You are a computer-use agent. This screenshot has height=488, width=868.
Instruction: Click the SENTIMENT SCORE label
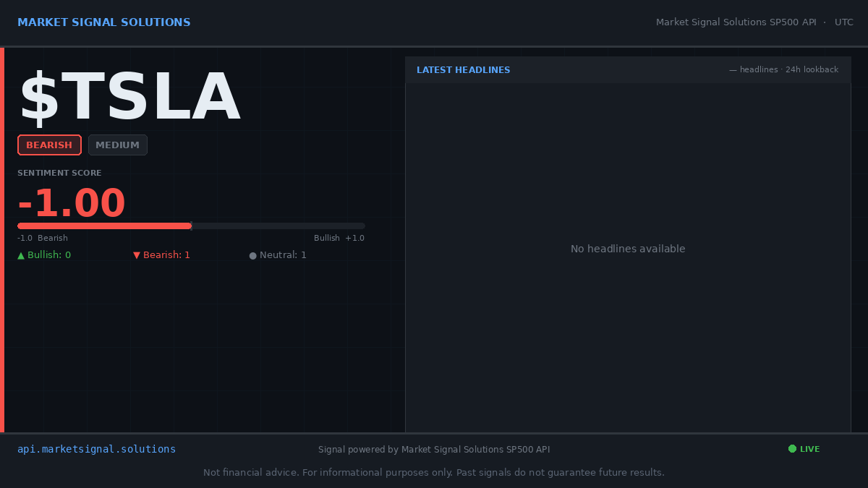coord(59,173)
